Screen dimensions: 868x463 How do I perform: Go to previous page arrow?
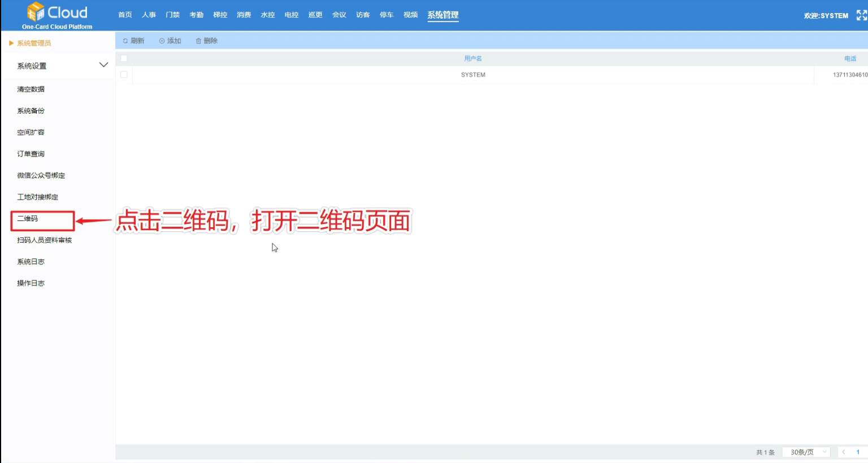tap(844, 452)
